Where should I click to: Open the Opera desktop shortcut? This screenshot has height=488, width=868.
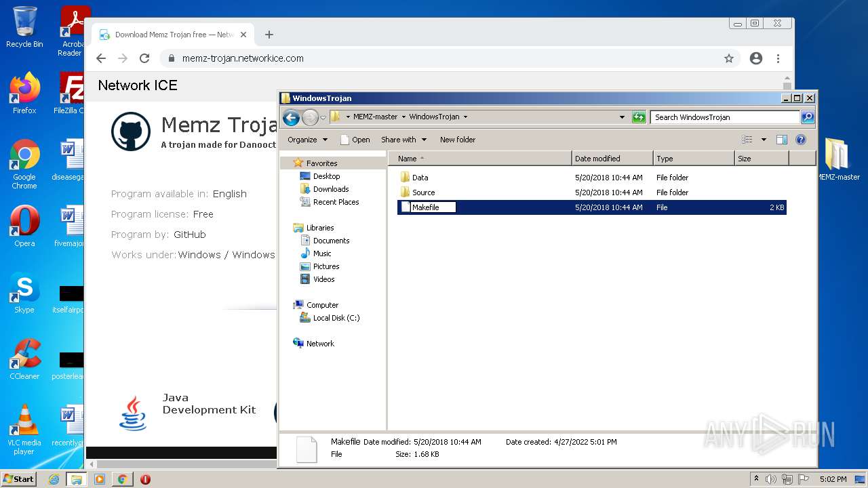(x=24, y=226)
